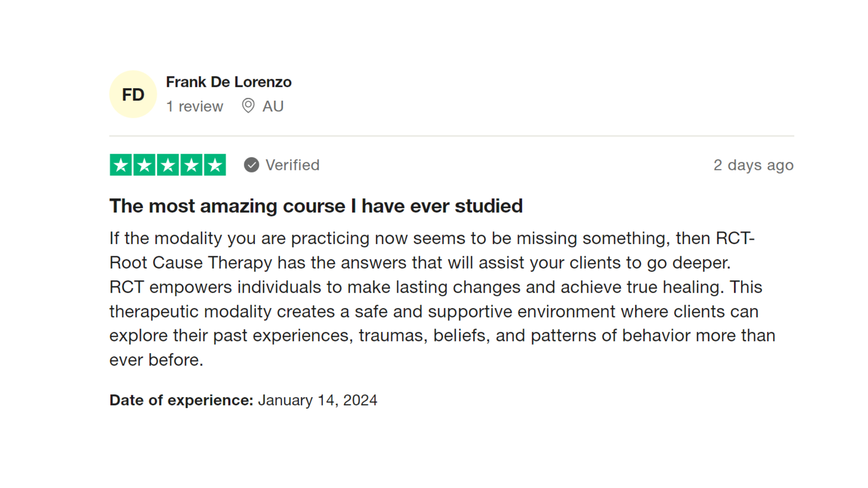Click the FD avatar circle
This screenshot has height=488, width=868.
(133, 94)
